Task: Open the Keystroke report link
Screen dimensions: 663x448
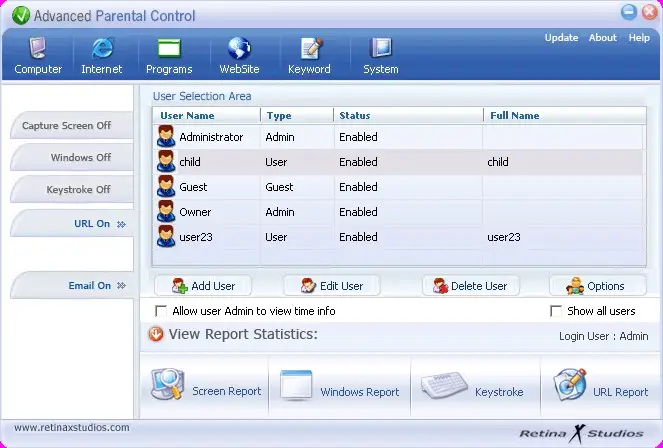Action: (499, 392)
